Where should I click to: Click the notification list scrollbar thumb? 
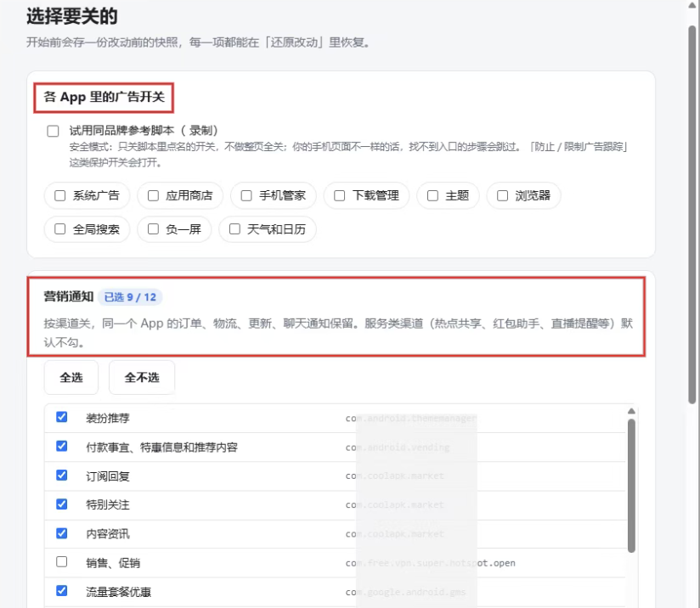click(631, 486)
